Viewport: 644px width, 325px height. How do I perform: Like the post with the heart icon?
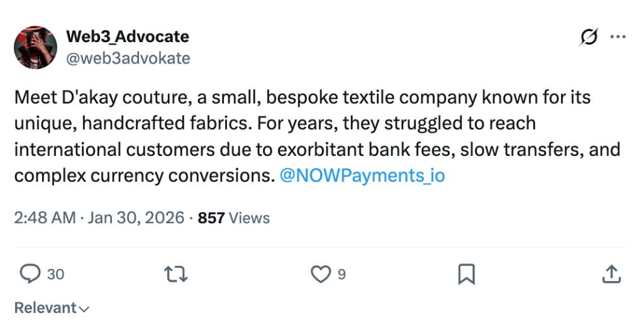(321, 274)
